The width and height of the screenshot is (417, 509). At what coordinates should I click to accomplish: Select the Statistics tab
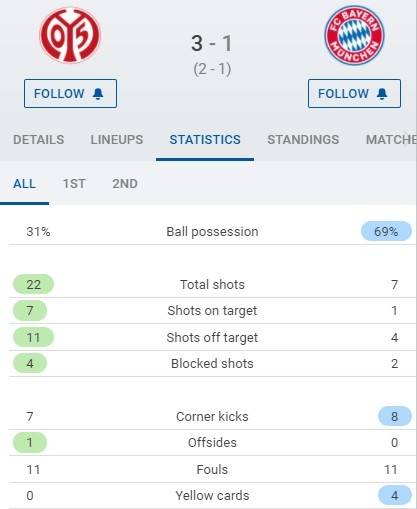coord(205,140)
